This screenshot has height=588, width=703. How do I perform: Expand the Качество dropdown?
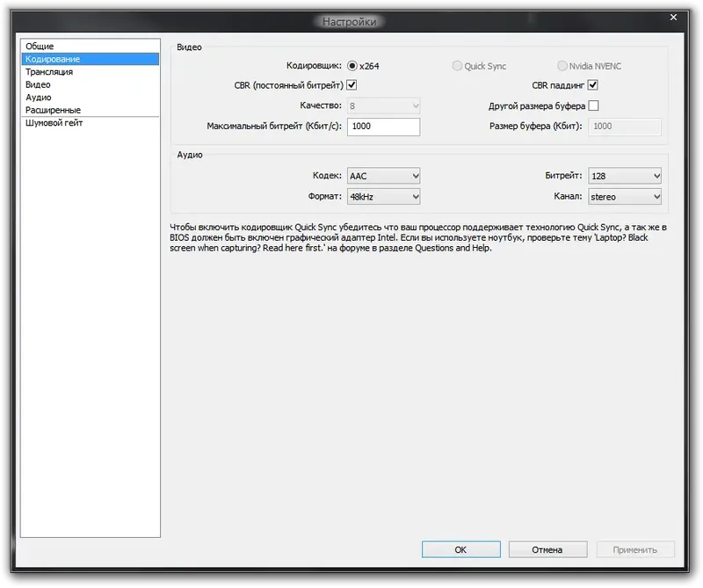point(383,105)
